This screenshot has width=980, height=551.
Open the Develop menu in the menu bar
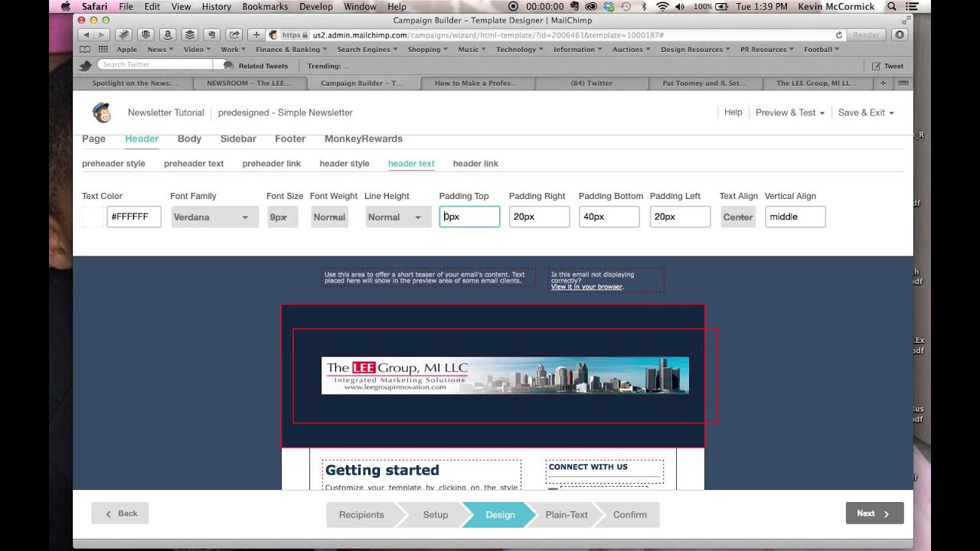315,6
